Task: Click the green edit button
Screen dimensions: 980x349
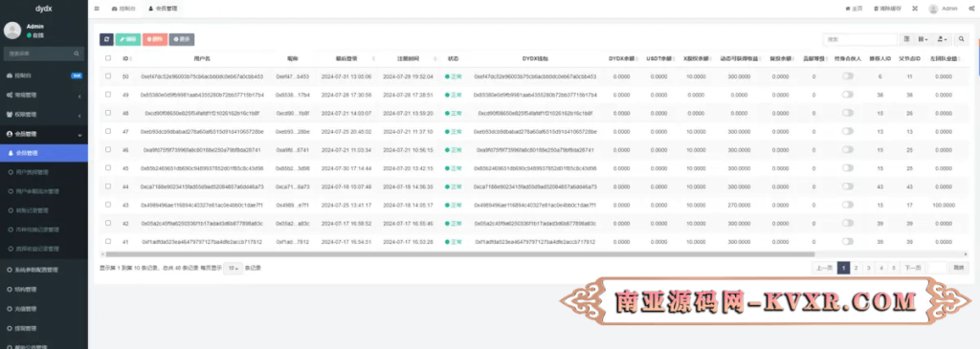Action: coord(127,39)
